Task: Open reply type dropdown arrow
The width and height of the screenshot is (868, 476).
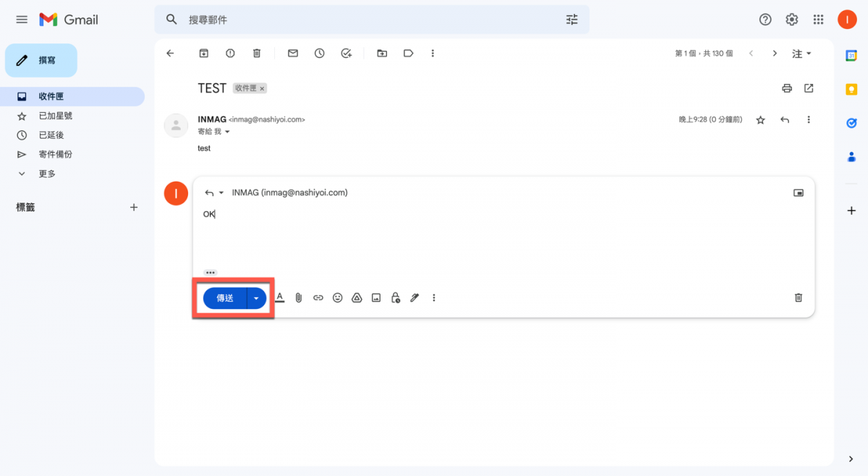Action: [221, 193]
